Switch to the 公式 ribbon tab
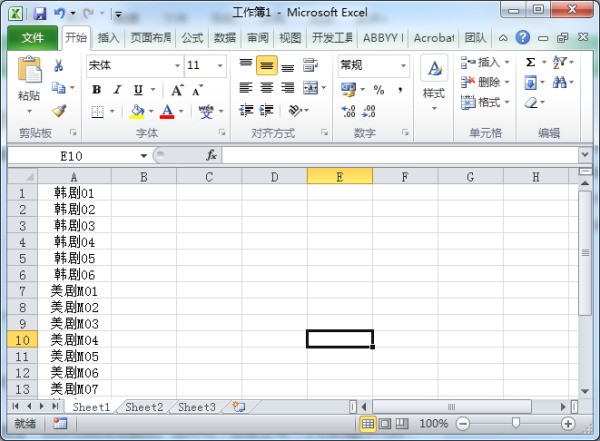Image resolution: width=600 pixels, height=441 pixels. [192, 38]
